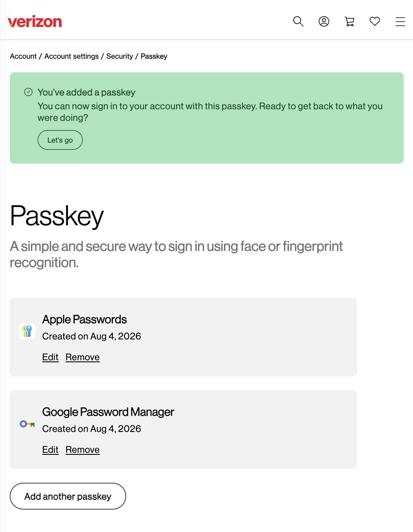Open the search magnifier icon
Viewport: 413px width, 532px height.
(298, 21)
